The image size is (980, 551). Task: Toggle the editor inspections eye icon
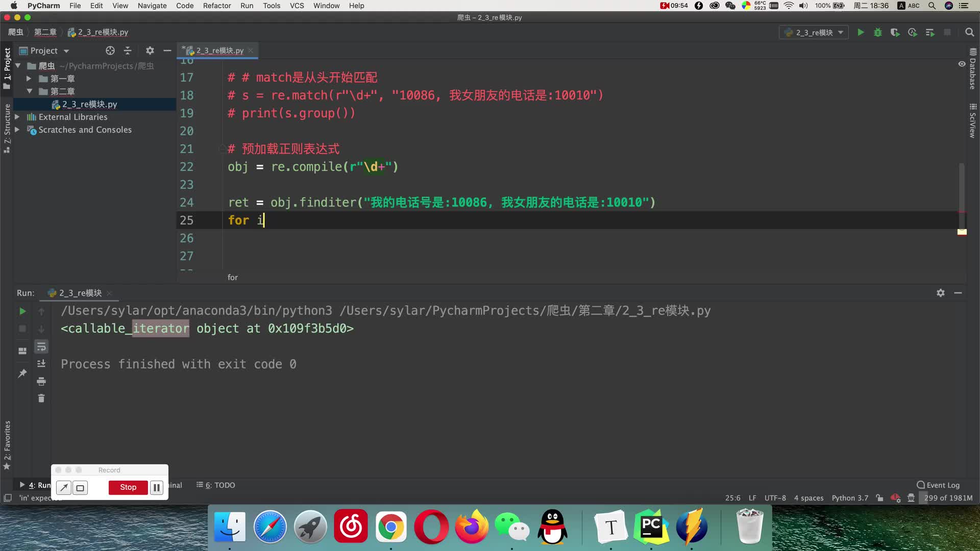[962, 64]
